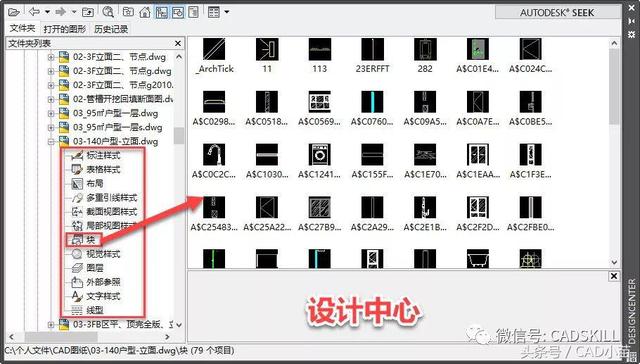The width and height of the screenshot is (640, 364).
Task: Select the 视觉样式 visual styles node
Action: (x=103, y=254)
